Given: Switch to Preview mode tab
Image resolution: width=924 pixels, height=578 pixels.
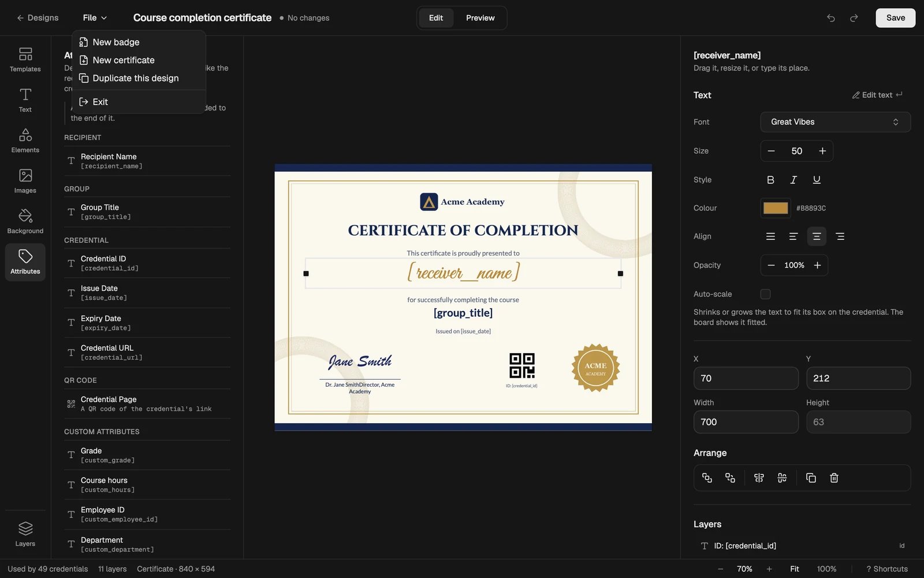Looking at the screenshot, I should pos(480,18).
